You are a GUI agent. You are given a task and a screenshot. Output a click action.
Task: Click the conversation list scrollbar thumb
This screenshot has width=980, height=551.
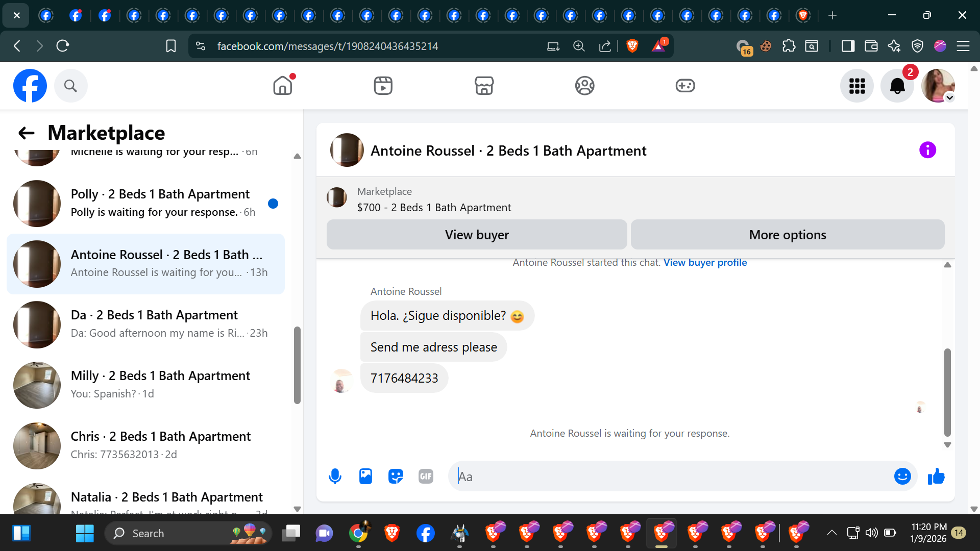pos(297,365)
